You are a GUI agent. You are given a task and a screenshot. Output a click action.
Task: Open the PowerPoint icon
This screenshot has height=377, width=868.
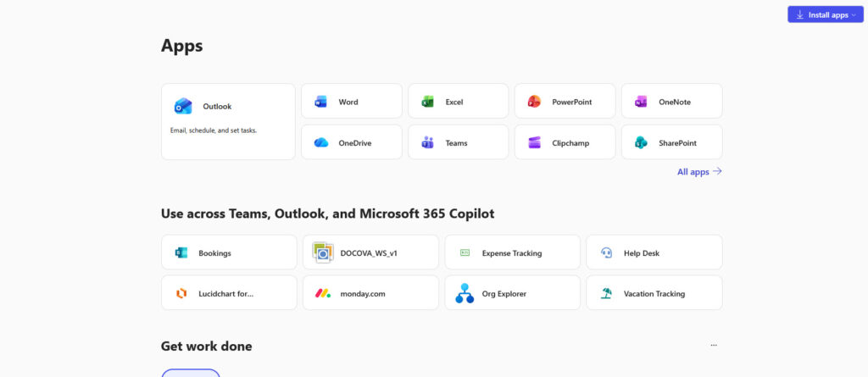point(534,102)
